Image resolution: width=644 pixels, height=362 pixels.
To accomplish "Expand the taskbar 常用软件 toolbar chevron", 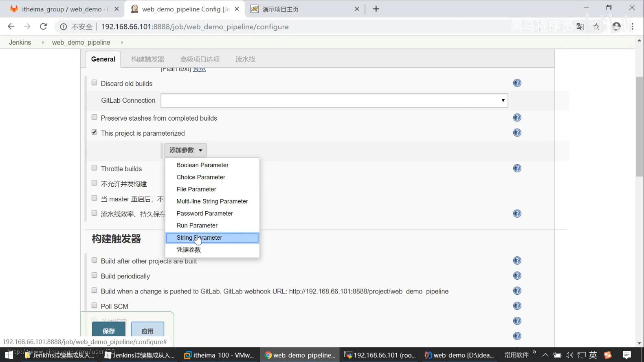I will [x=534, y=352].
